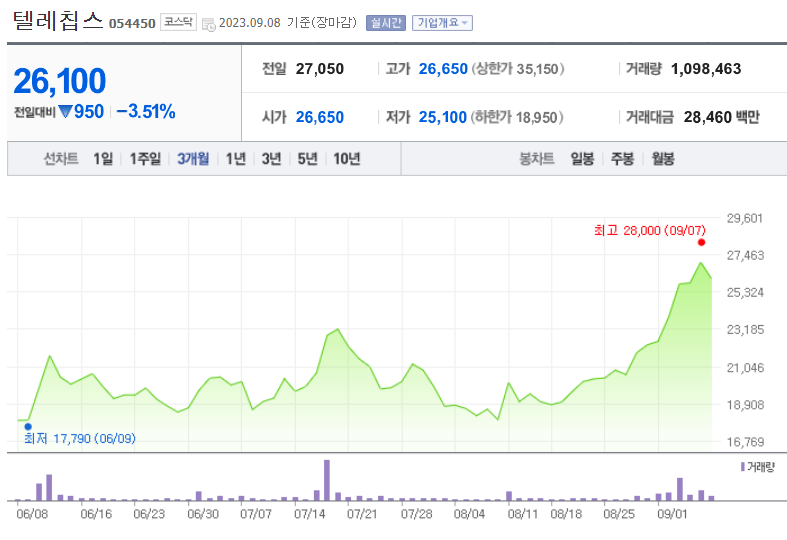Click the red 최고 high point marker
This screenshot has height=540, width=787.
tap(701, 242)
